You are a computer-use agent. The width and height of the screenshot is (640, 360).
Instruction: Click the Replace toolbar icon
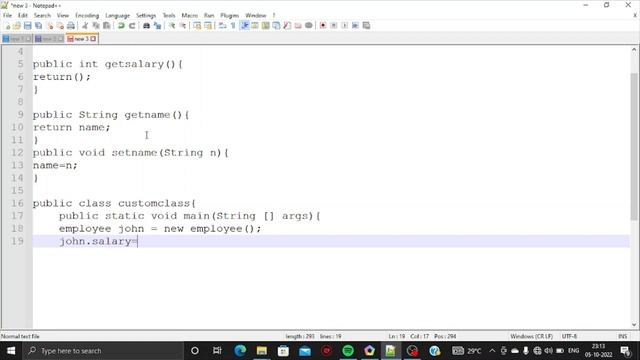(157, 26)
